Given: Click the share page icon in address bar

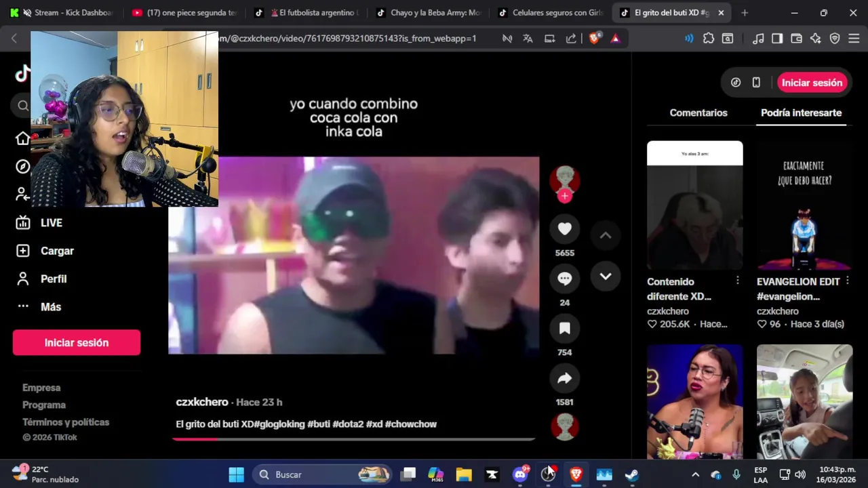Looking at the screenshot, I should 571,39.
